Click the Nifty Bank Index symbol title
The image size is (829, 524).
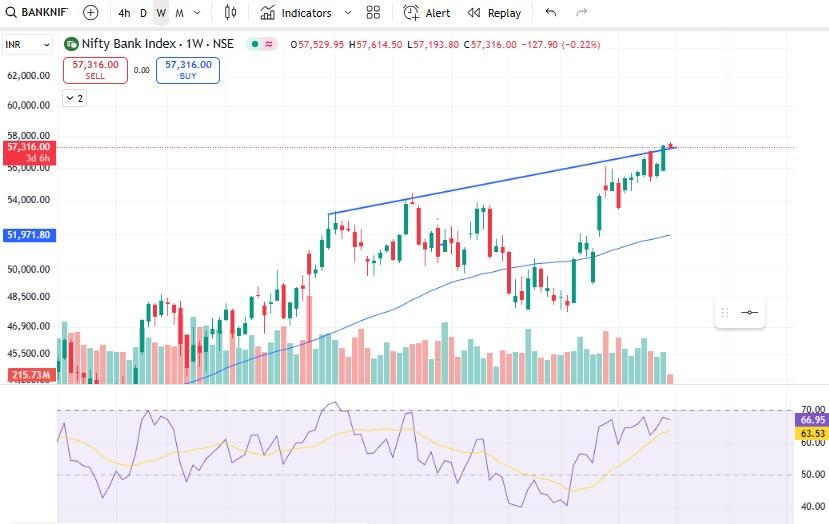[x=158, y=44]
